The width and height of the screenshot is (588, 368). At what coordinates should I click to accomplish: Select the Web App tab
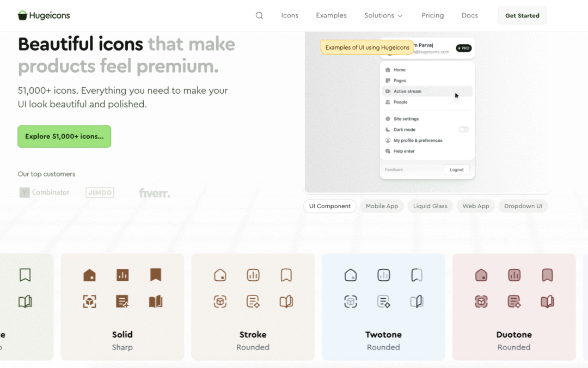(x=475, y=206)
